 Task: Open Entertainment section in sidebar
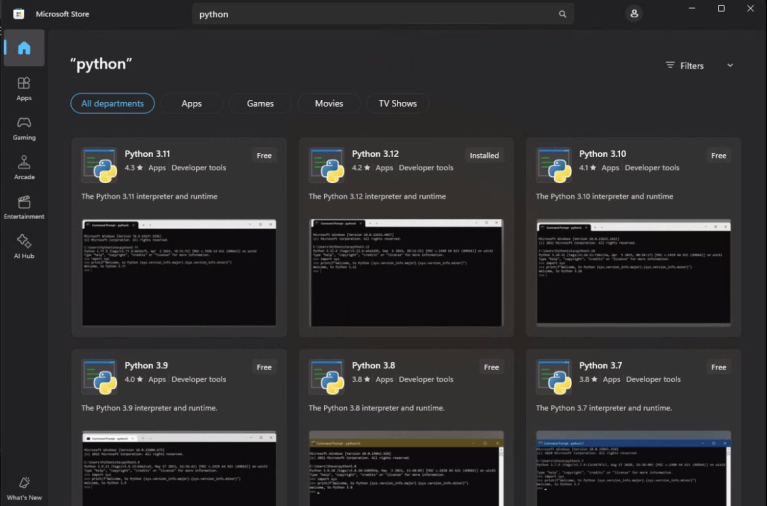[24, 207]
